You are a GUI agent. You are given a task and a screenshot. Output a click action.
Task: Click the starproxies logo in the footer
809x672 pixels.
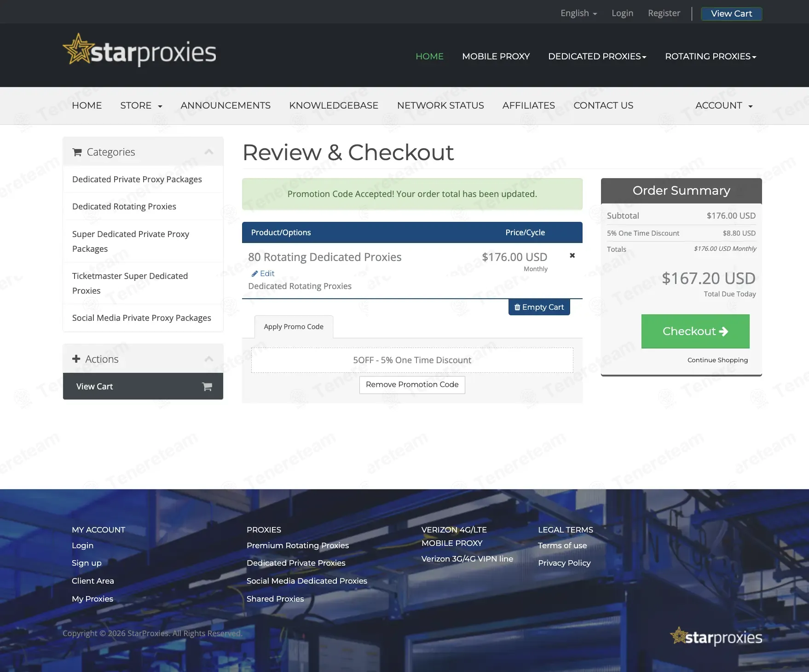coord(716,637)
